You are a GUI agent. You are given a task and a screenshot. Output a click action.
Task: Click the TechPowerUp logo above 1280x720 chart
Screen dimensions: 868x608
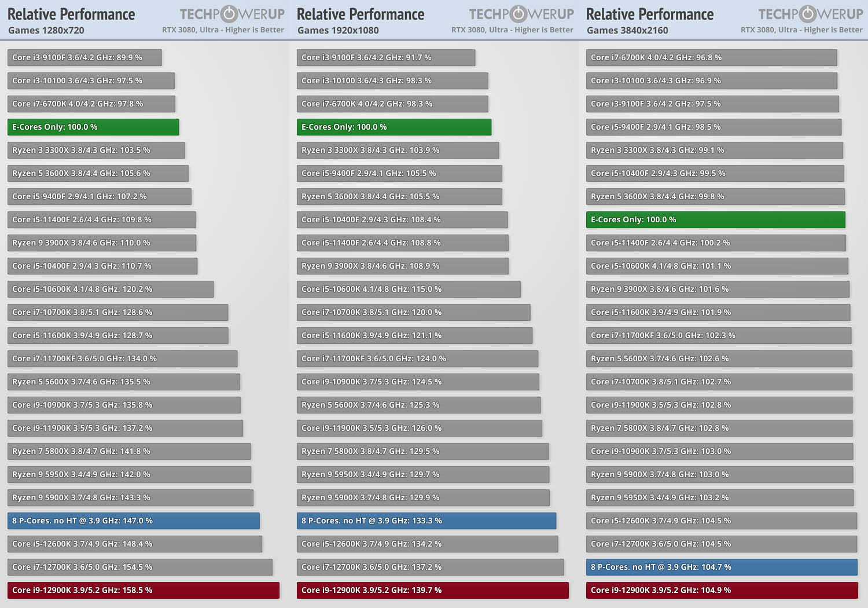(x=232, y=14)
